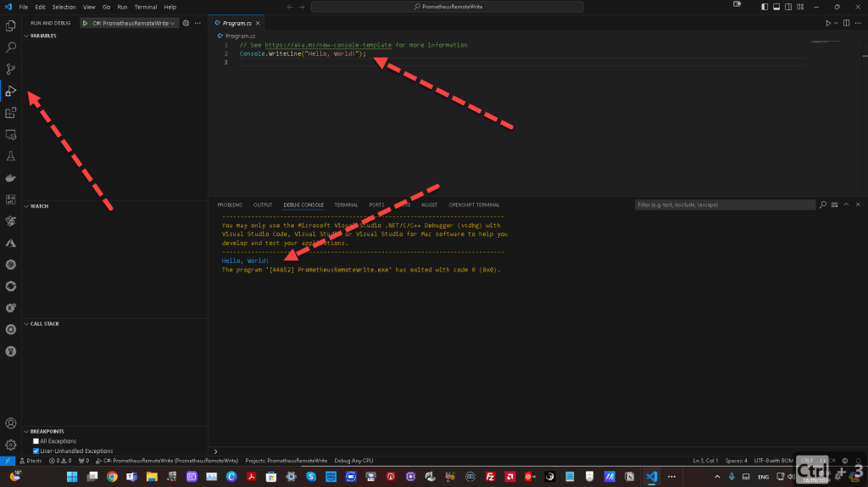Go back with the navigation arrow
Image resolution: width=868 pixels, height=487 pixels.
pos(290,7)
